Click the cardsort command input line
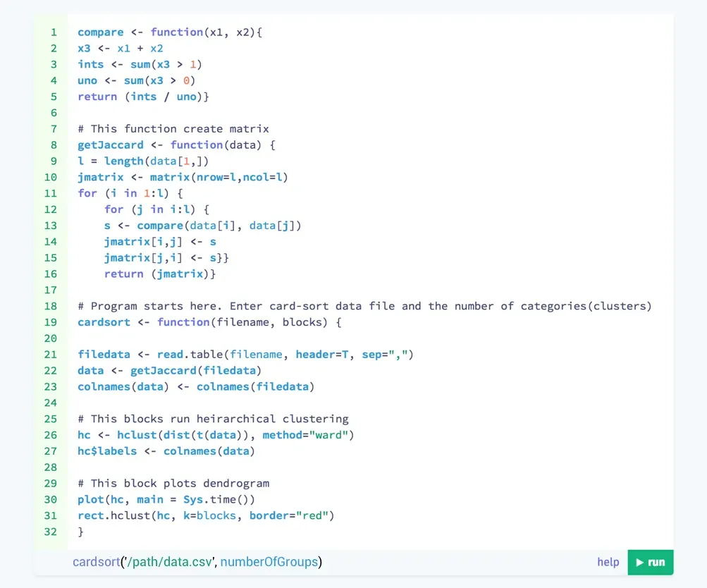Screen dimensions: 707x588 click(x=195, y=562)
